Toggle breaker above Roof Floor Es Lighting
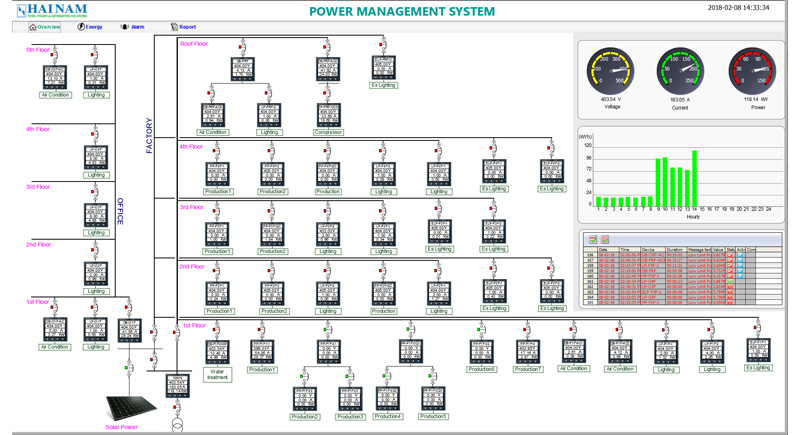 383,45
